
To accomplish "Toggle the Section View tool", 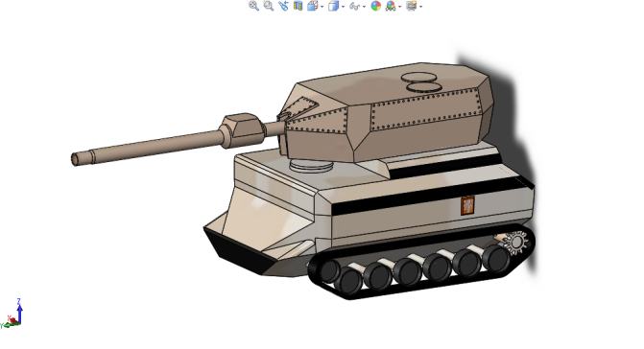I will click(x=298, y=6).
